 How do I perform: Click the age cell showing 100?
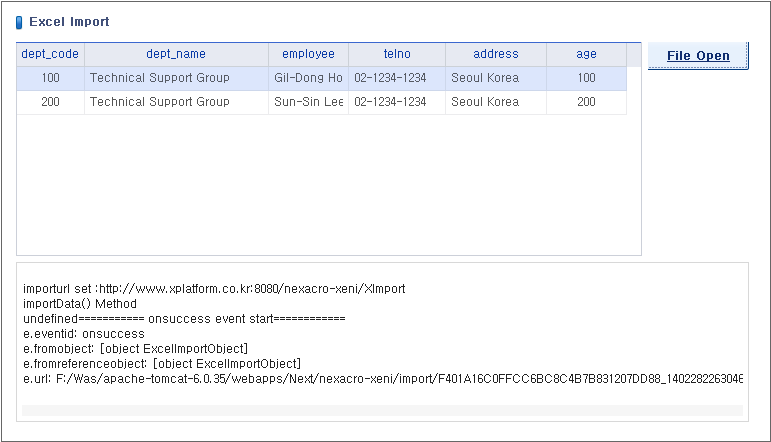(586, 78)
